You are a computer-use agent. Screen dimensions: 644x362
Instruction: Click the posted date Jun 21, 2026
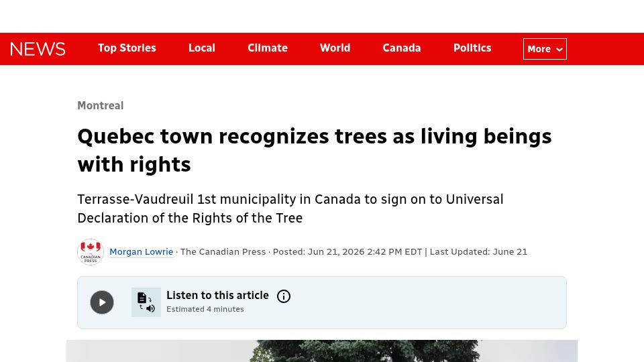click(x=347, y=251)
